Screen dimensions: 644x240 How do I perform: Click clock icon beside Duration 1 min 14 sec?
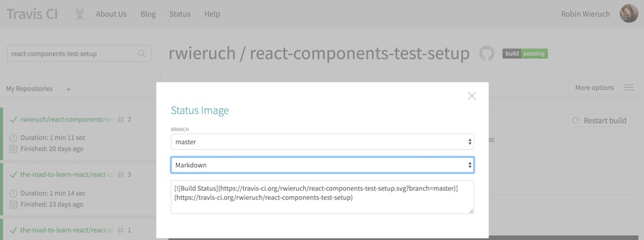13,194
